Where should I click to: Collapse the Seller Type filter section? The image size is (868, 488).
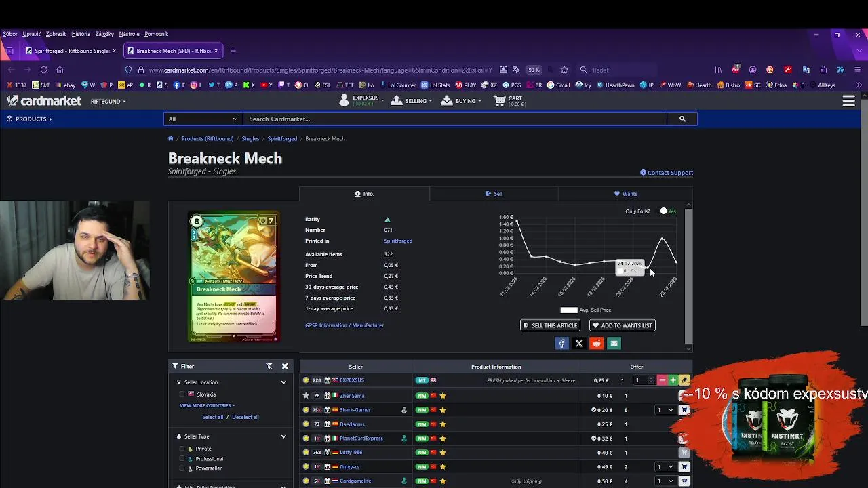(283, 436)
